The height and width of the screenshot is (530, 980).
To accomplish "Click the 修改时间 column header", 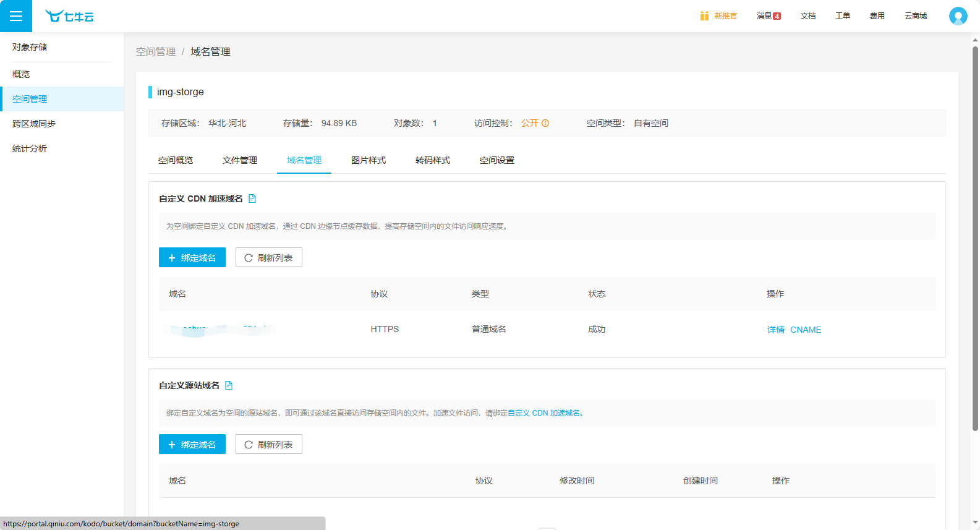I will pos(577,481).
